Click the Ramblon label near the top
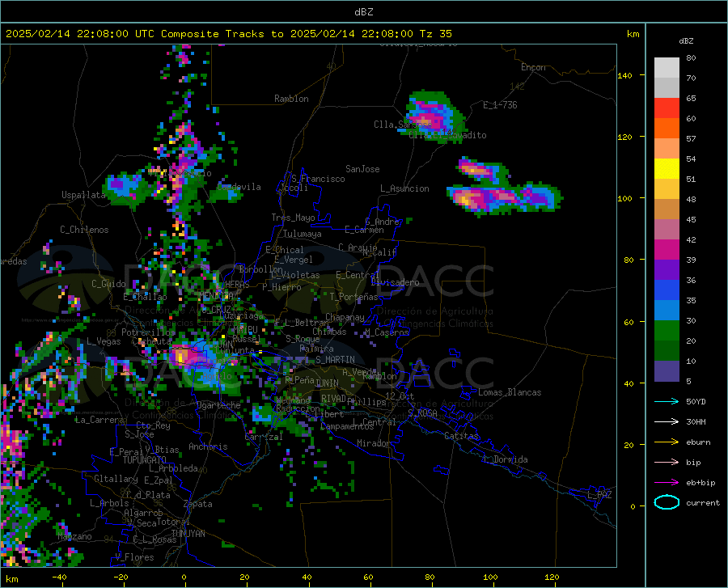728x588 pixels. coord(291,99)
